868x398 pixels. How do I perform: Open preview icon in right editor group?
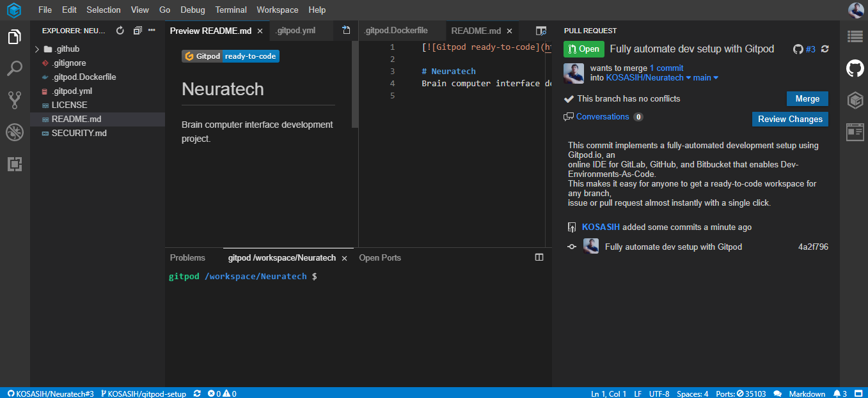click(x=541, y=30)
